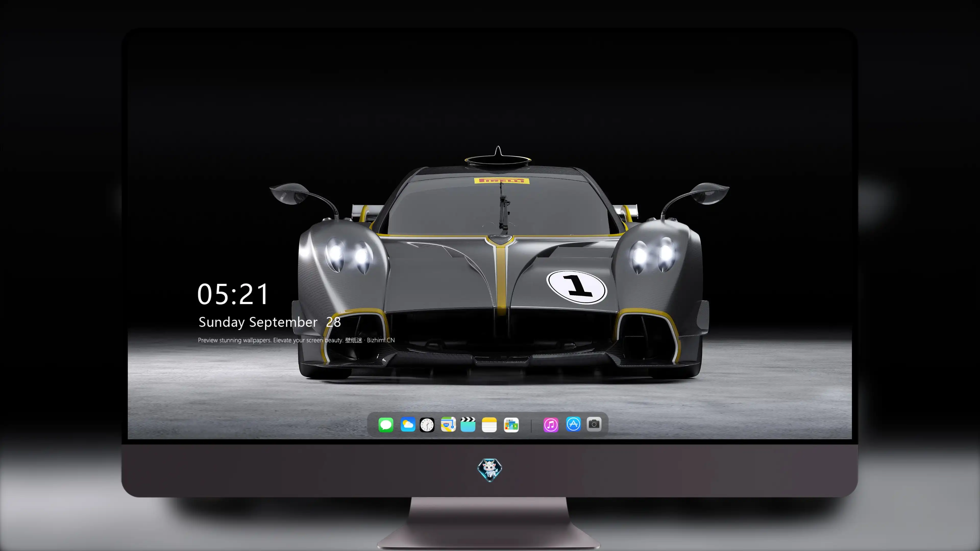980x551 pixels.
Task: Launch the Maps app from the dock
Action: point(448,424)
